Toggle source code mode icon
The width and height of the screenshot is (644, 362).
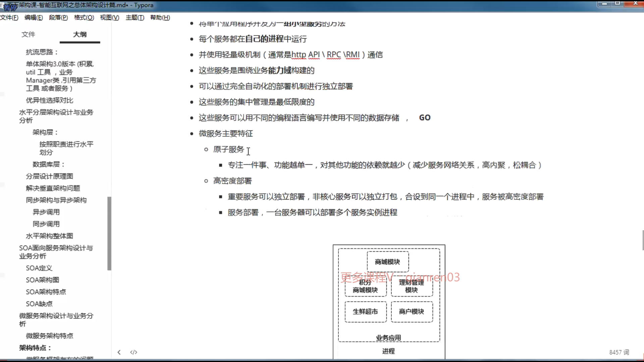pyautogui.click(x=133, y=352)
